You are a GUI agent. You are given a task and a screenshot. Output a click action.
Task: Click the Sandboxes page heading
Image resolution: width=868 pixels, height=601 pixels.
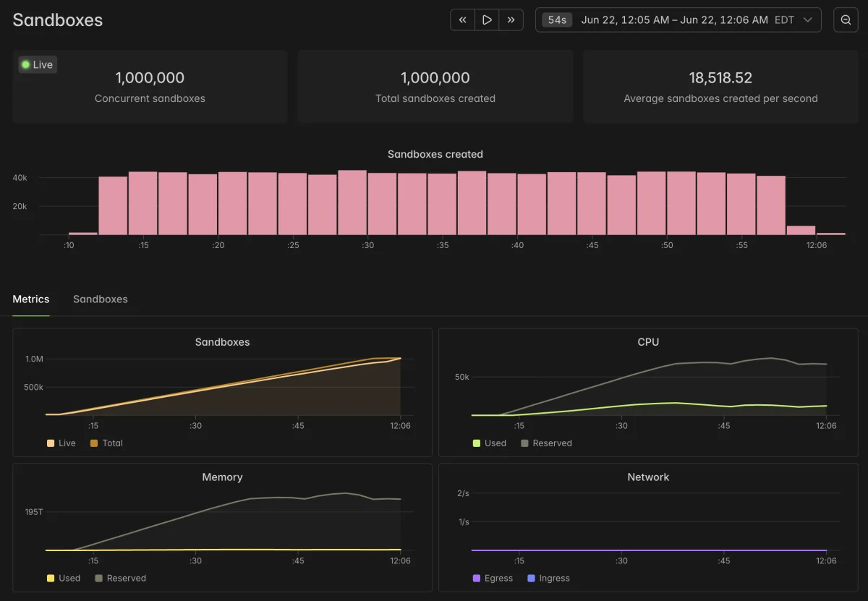coord(58,20)
